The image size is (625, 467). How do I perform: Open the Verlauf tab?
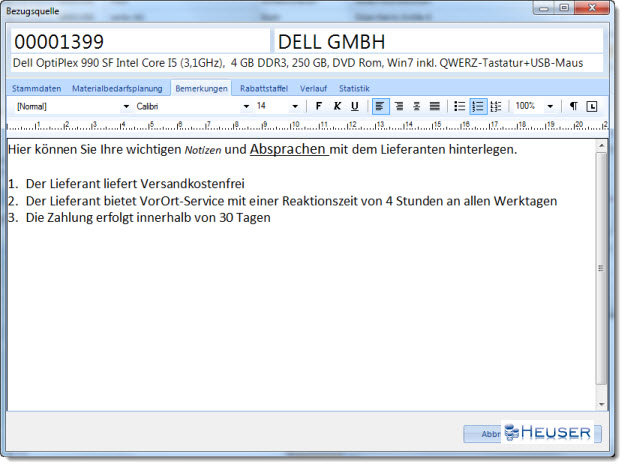point(313,88)
